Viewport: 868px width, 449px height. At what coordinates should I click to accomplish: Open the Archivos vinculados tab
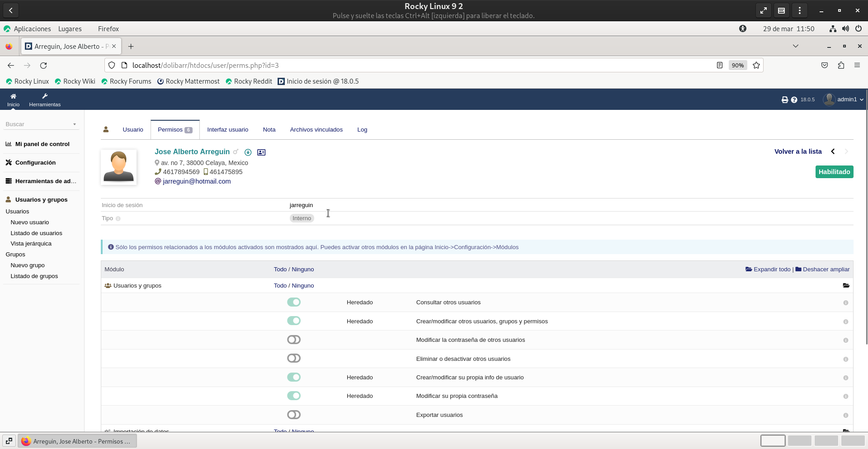pos(316,130)
